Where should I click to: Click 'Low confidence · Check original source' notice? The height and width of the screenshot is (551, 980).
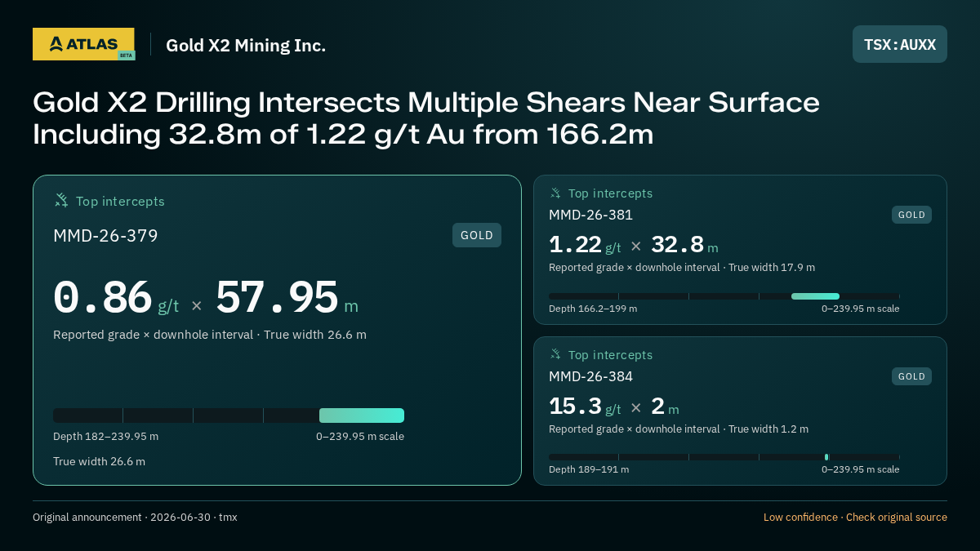tap(855, 518)
